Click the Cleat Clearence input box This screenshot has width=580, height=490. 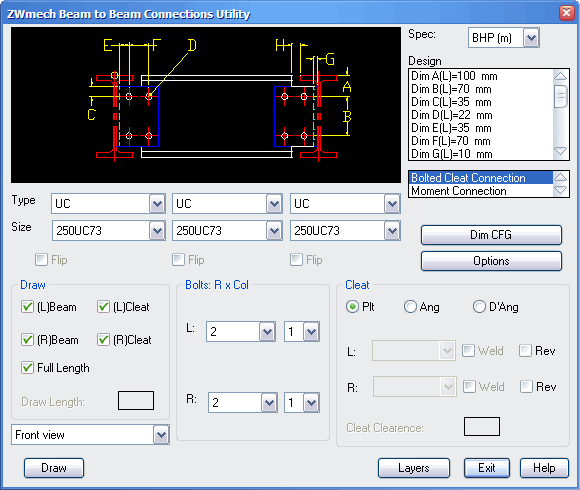482,426
